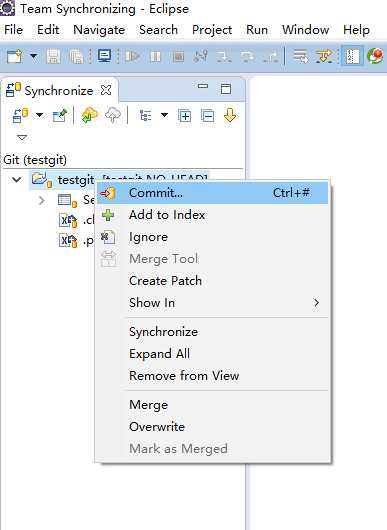Click Mark as Merged entry

pyautogui.click(x=213, y=449)
